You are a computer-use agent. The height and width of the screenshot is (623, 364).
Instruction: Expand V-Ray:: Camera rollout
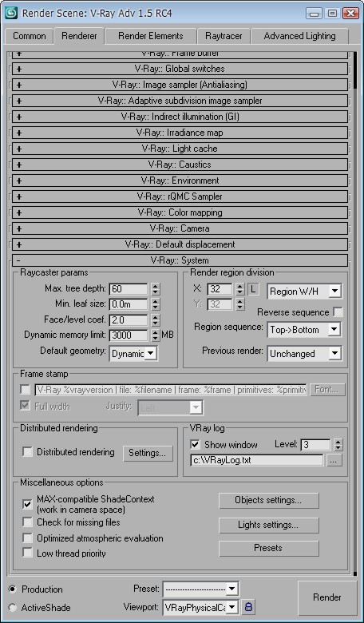[x=180, y=228]
